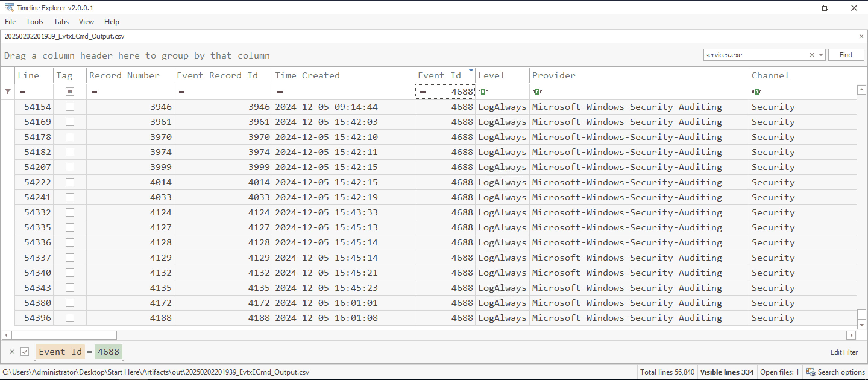
Task: Open the Tools menu
Action: tap(35, 22)
